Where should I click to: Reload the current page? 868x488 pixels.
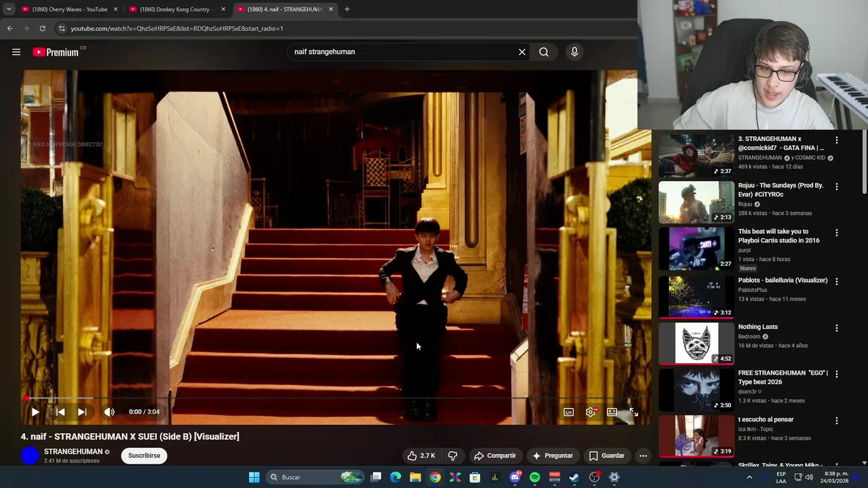click(42, 28)
